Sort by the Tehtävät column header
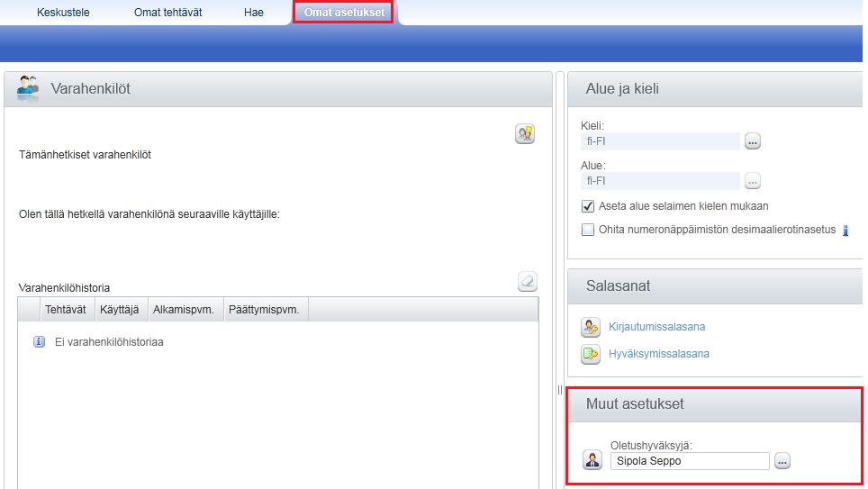868x489 pixels. [x=68, y=310]
